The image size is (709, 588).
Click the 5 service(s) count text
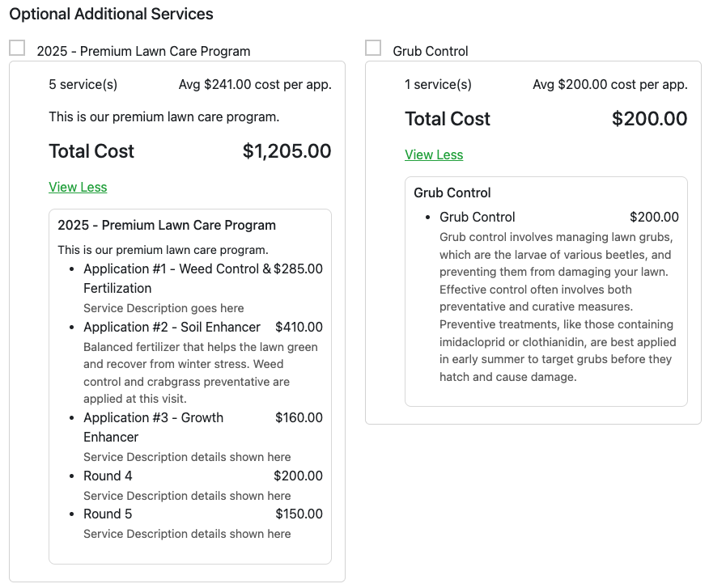(x=83, y=84)
